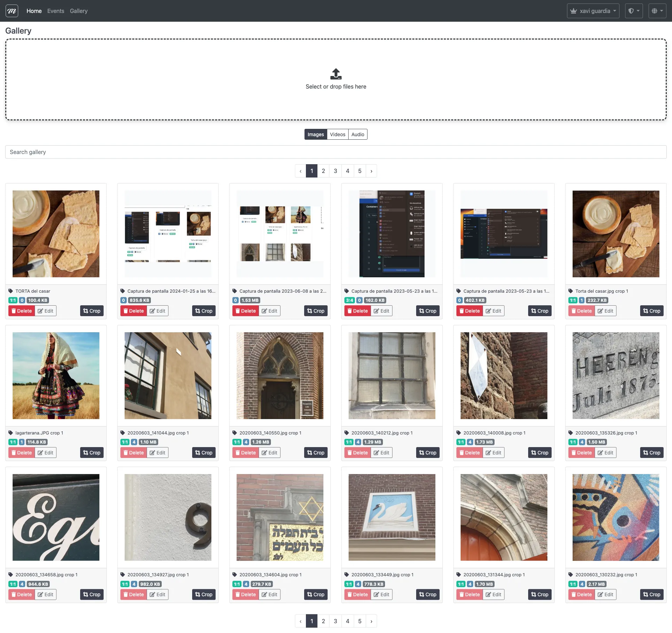Navigate to the Events page
The height and width of the screenshot is (633, 672).
tap(55, 11)
